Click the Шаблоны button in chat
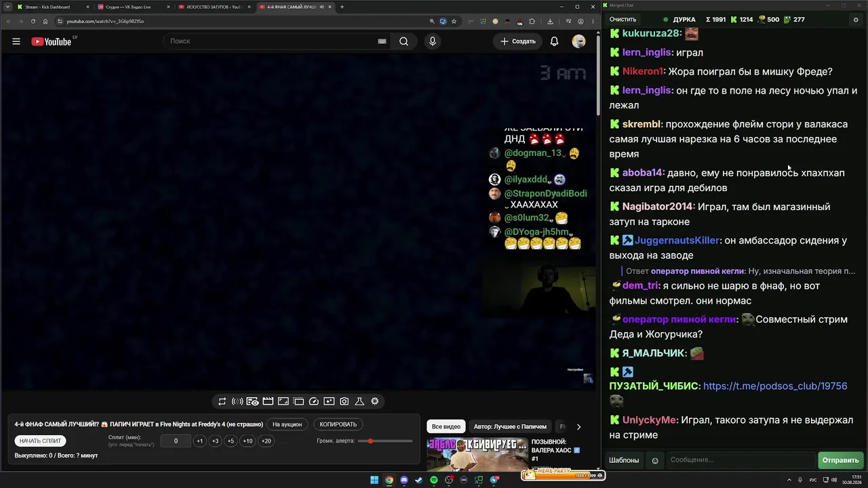 tap(624, 461)
